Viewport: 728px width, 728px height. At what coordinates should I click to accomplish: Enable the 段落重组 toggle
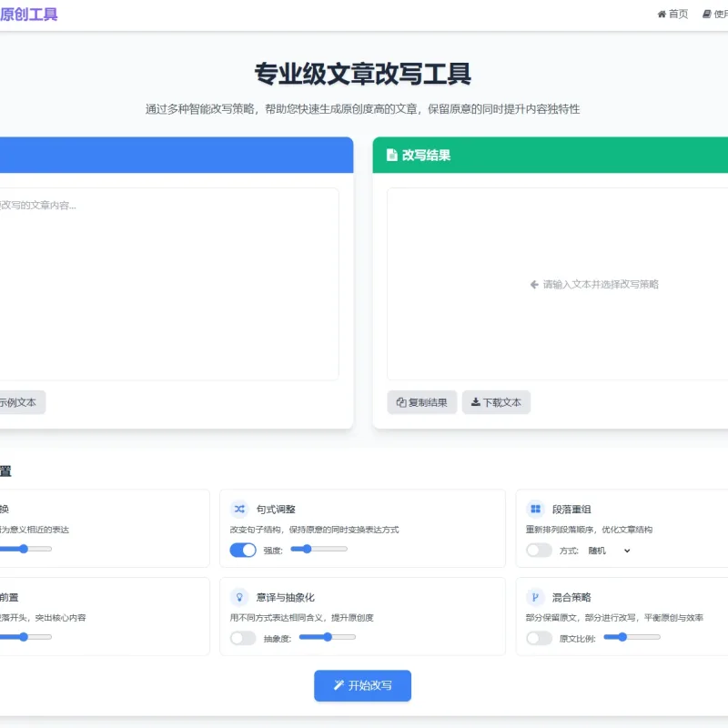point(539,551)
